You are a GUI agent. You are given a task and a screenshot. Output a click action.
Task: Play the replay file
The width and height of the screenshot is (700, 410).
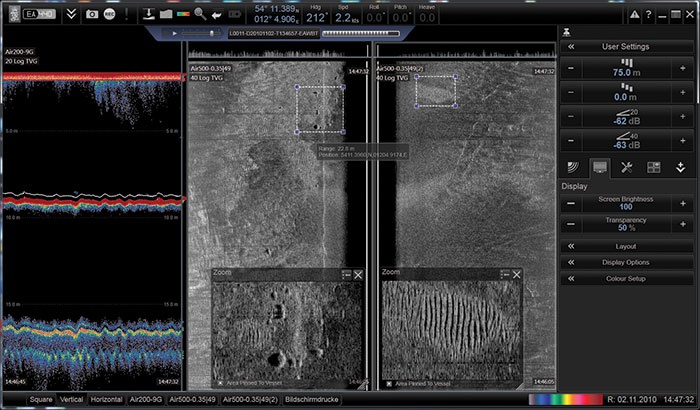175,33
